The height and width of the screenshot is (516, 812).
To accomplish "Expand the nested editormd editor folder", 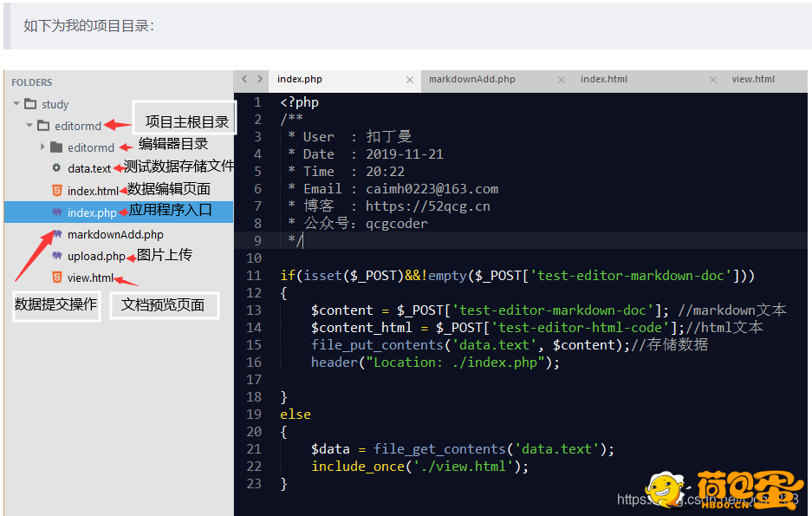I will (x=42, y=147).
